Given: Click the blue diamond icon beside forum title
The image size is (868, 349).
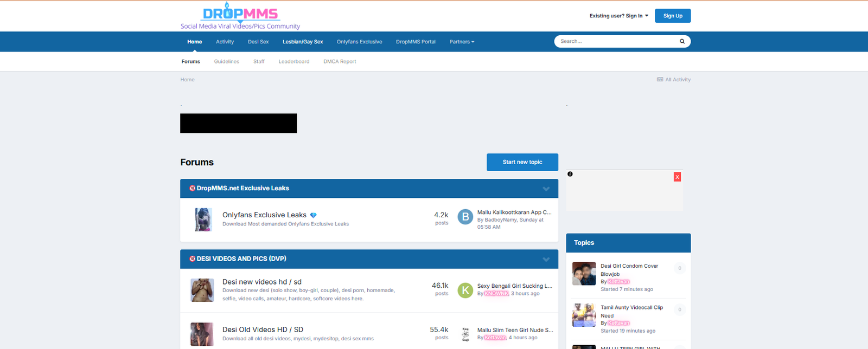Looking at the screenshot, I should pyautogui.click(x=313, y=216).
